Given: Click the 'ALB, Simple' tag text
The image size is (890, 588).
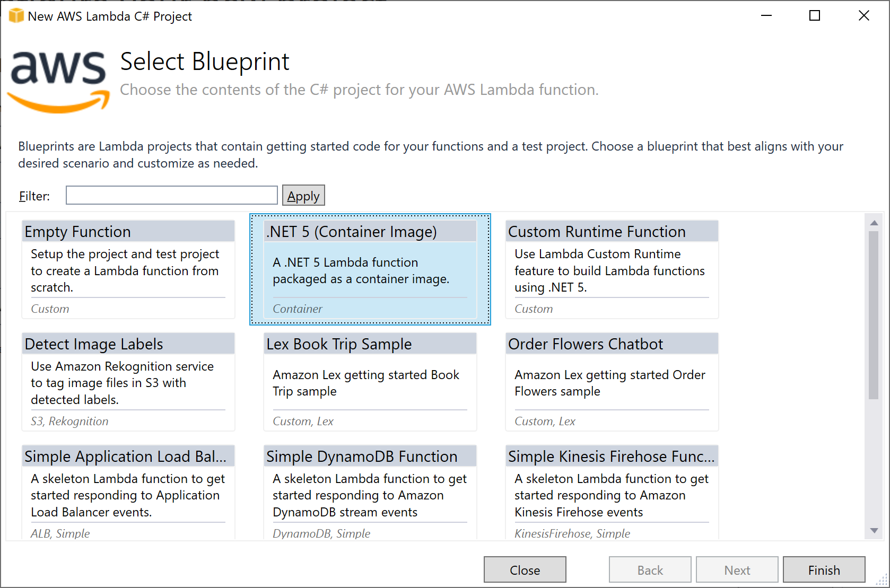Looking at the screenshot, I should tap(60, 533).
